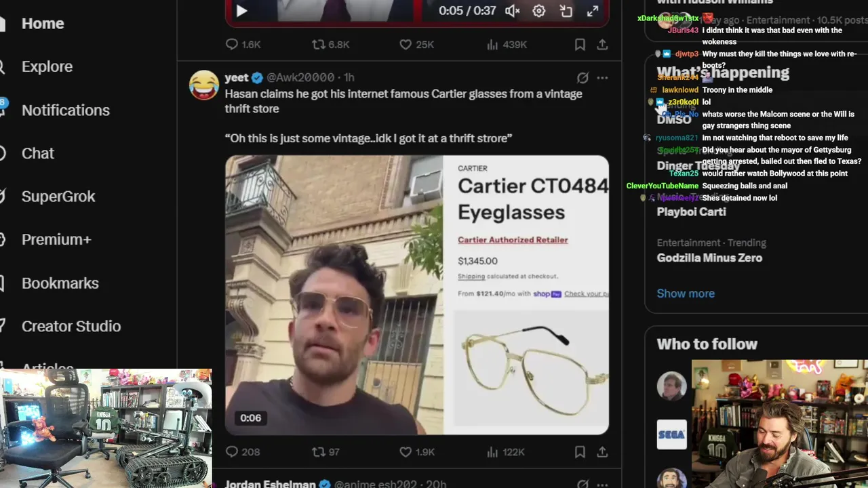Open top video settings gear

539,11
